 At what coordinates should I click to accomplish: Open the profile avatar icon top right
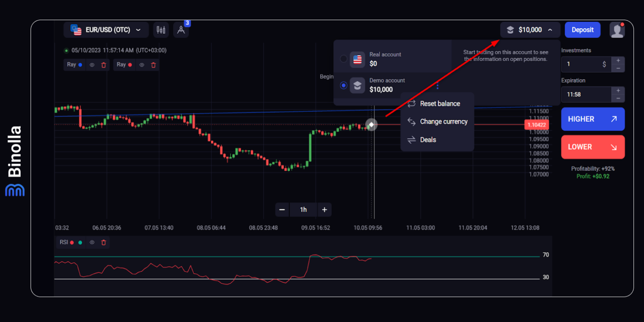coord(617,29)
